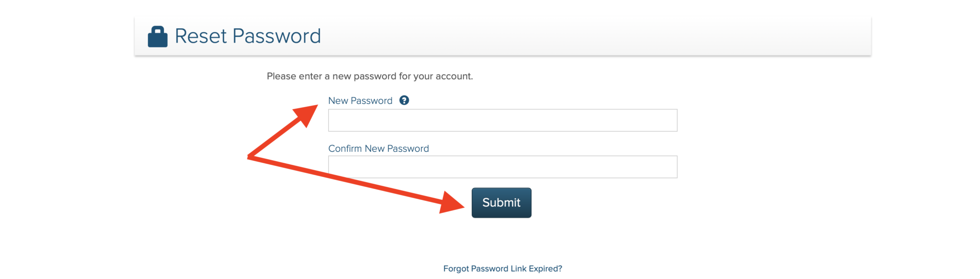This screenshot has height=279, width=980.
Task: Request a new link via Forgot Password Link Expired
Action: click(502, 268)
